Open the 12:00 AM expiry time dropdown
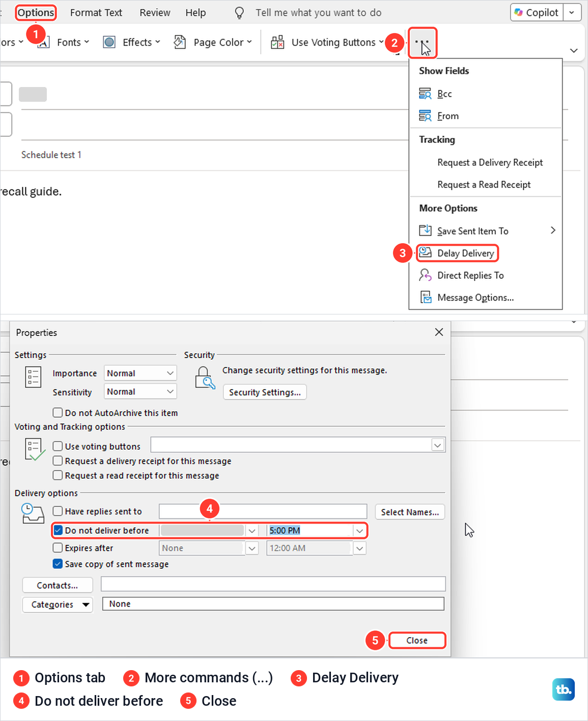The width and height of the screenshot is (588, 721). tap(360, 548)
